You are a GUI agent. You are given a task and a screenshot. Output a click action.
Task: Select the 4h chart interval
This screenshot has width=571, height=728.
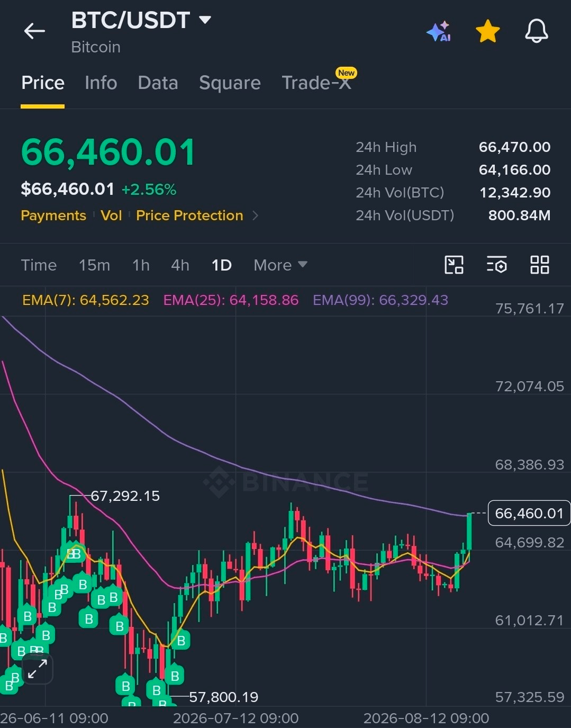tap(180, 265)
